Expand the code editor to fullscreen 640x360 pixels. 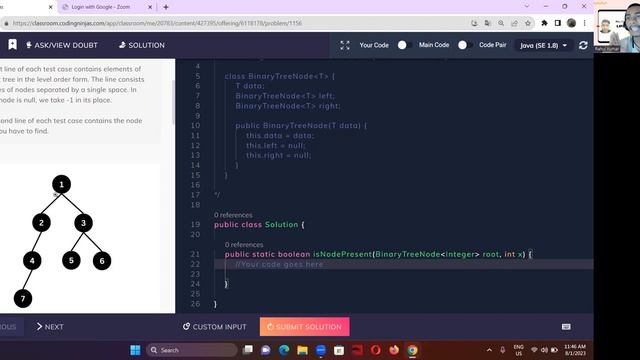pyautogui.click(x=345, y=45)
